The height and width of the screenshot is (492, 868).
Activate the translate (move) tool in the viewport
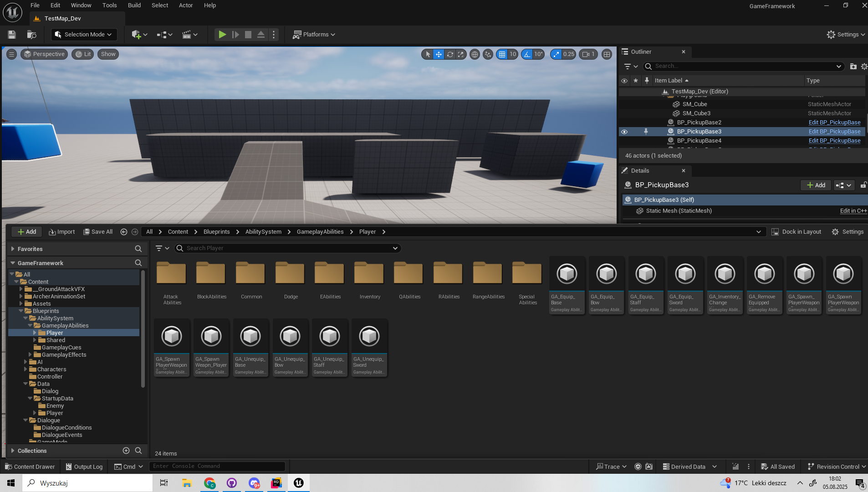pyautogui.click(x=439, y=54)
